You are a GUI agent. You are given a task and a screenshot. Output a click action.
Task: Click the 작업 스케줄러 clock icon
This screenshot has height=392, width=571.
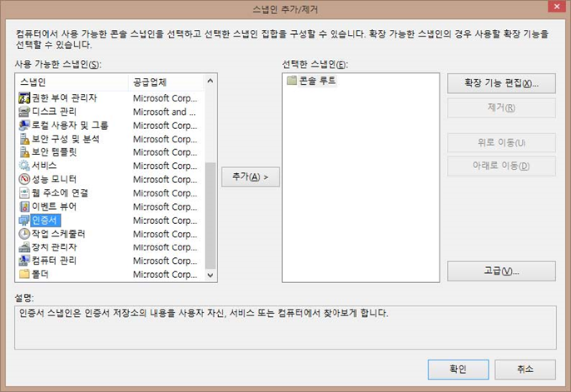(x=24, y=234)
